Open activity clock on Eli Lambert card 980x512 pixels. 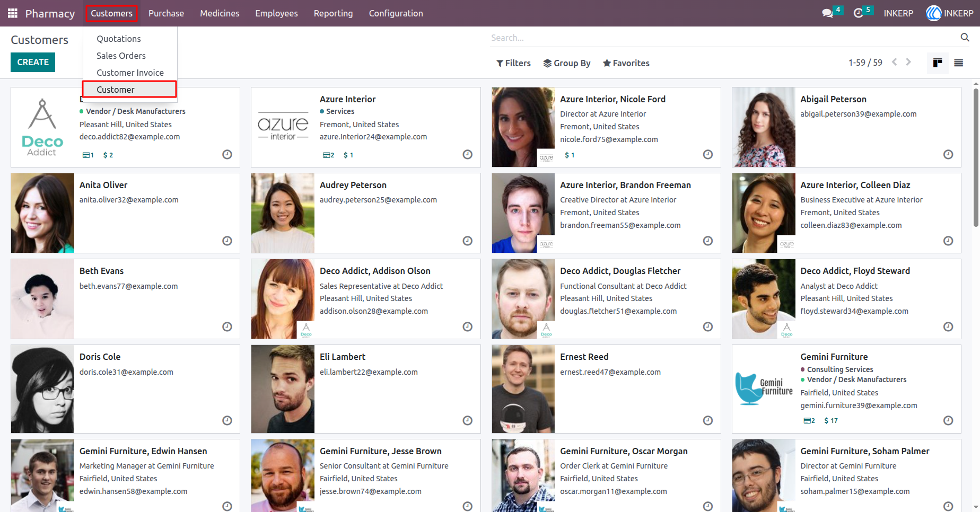[x=467, y=420]
